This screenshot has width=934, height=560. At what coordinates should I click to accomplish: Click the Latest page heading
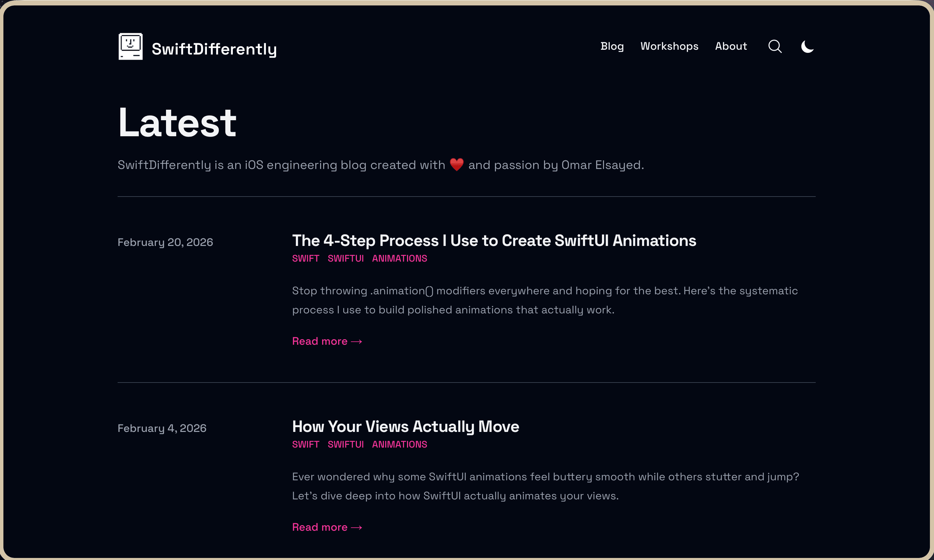[x=177, y=123]
